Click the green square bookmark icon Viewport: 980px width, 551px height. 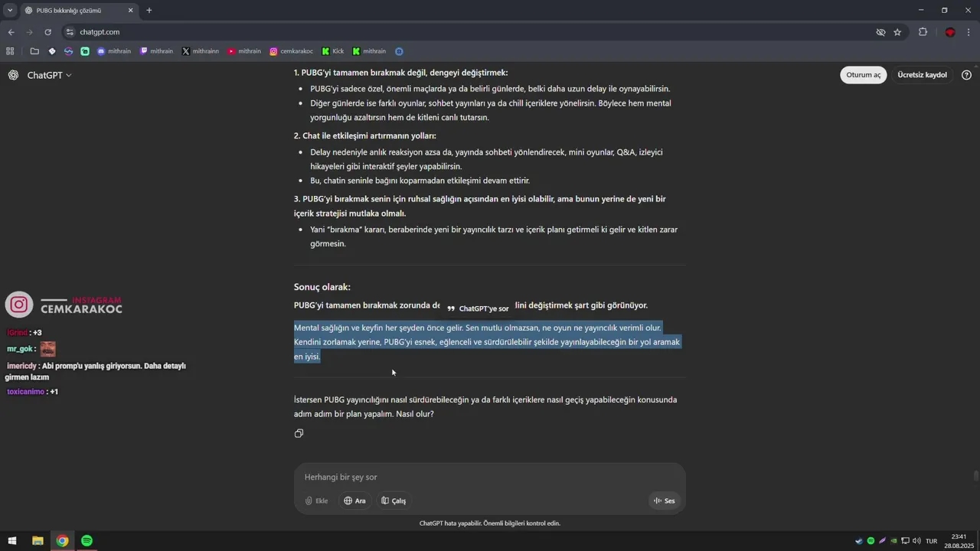[x=85, y=51]
